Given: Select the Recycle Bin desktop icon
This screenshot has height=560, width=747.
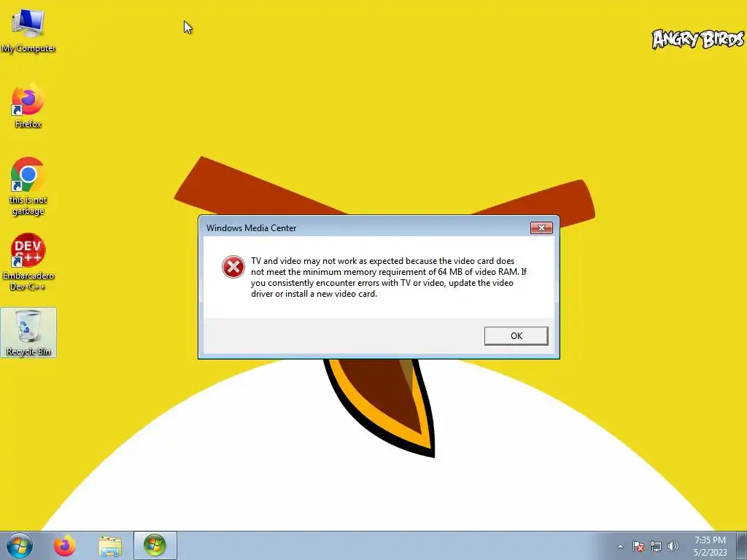Looking at the screenshot, I should (28, 332).
